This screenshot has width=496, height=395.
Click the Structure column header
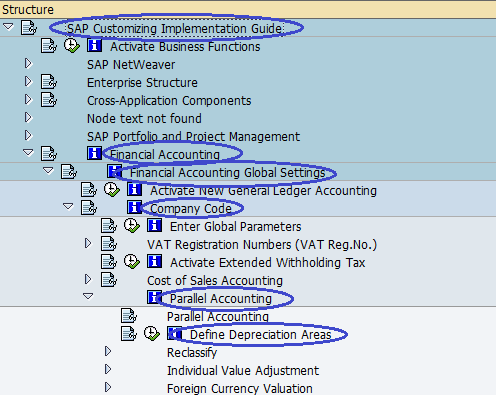[x=248, y=9]
